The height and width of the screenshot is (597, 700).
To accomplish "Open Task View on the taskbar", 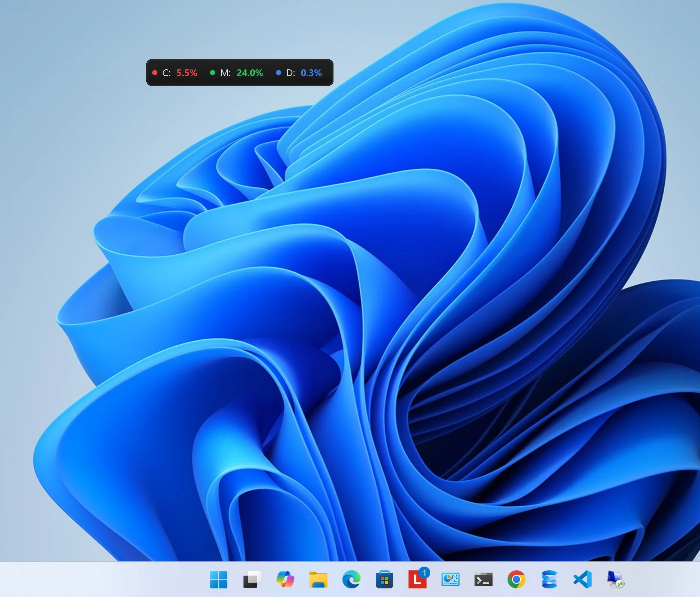I will [252, 579].
